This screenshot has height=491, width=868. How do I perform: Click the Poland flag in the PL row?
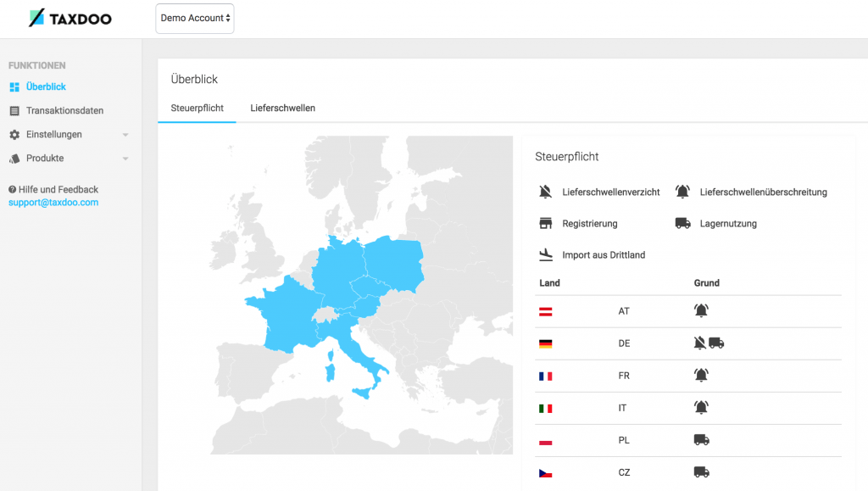coord(545,441)
